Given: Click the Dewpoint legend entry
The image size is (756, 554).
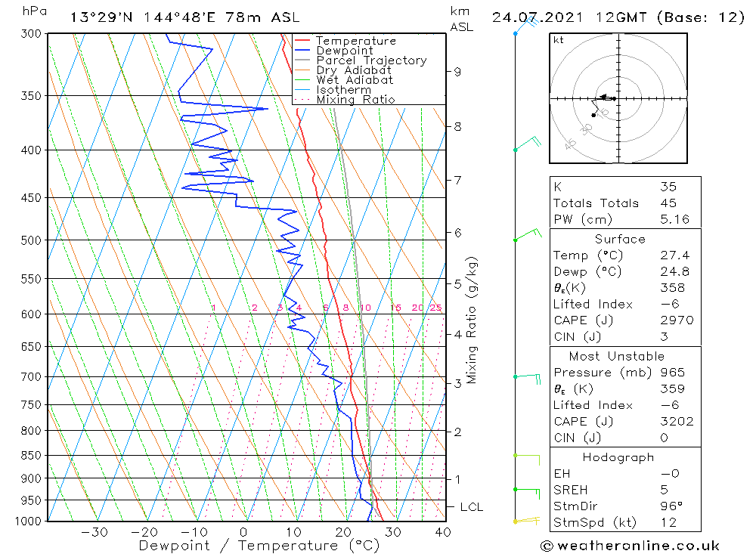Looking at the screenshot, I should pos(333,50).
